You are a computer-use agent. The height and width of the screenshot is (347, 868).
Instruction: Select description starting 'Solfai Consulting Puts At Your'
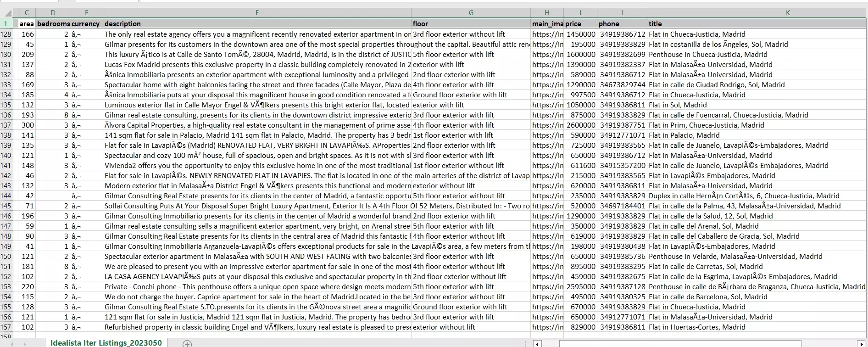point(257,206)
